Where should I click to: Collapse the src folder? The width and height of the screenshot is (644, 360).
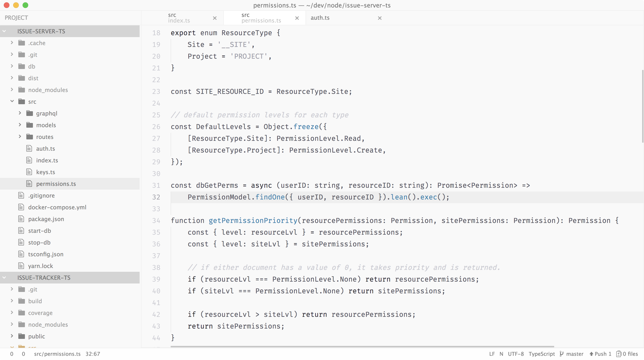[12, 101]
